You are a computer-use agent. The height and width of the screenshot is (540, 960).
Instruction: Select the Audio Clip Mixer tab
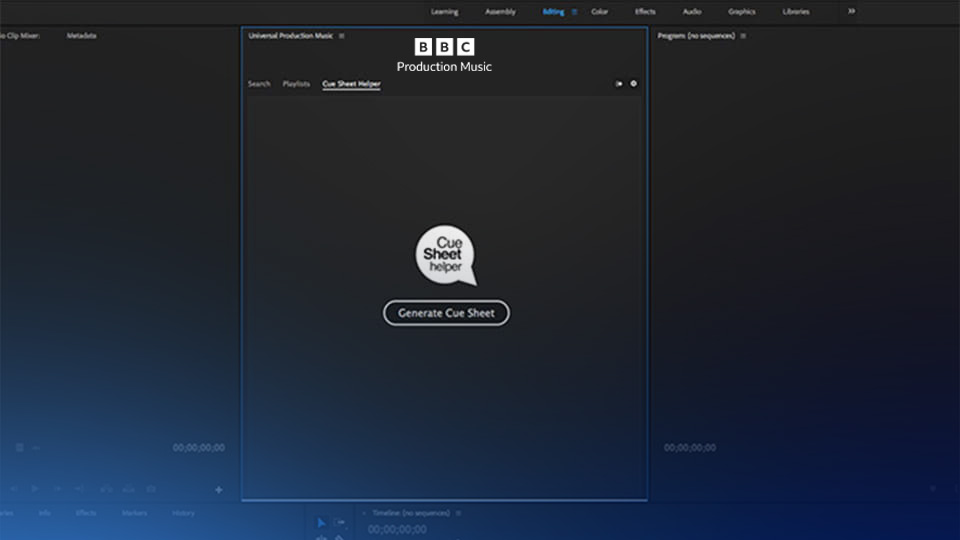(20, 36)
